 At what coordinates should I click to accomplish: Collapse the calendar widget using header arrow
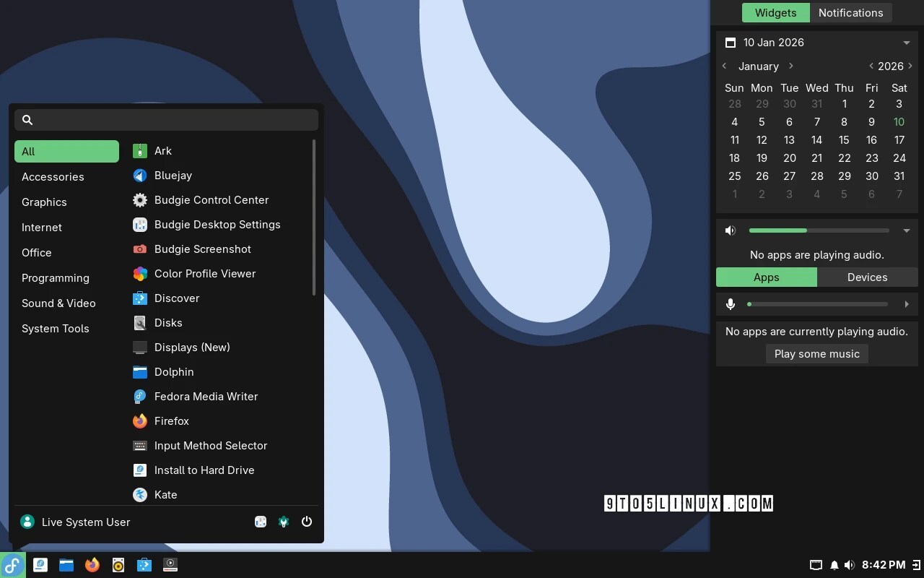click(907, 43)
